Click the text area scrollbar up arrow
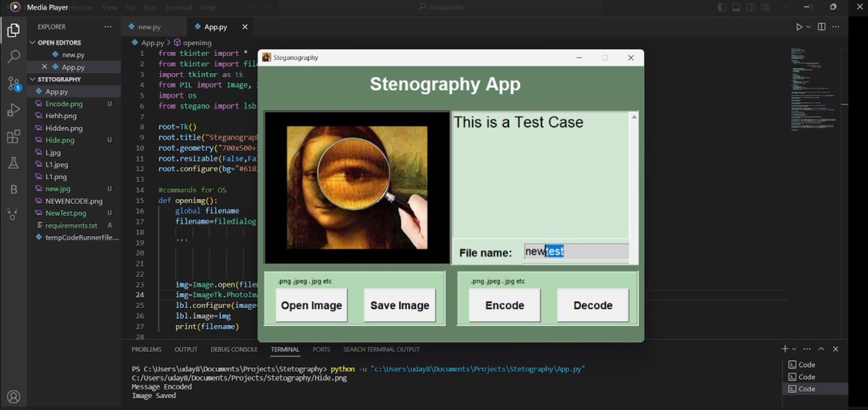Image resolution: width=868 pixels, height=410 pixels. tap(634, 117)
